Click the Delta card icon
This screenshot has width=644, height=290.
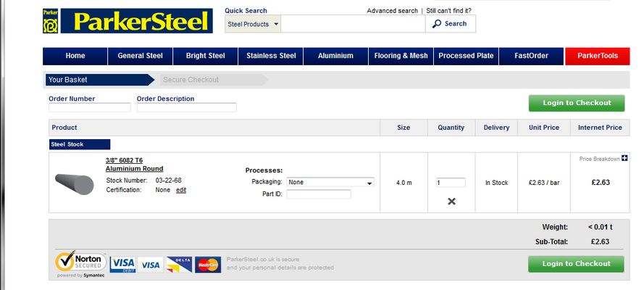[x=178, y=265]
